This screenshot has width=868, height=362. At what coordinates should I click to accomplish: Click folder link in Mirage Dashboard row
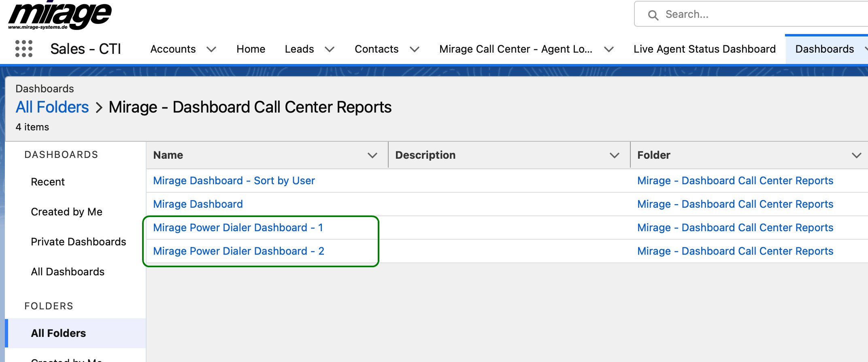(735, 204)
